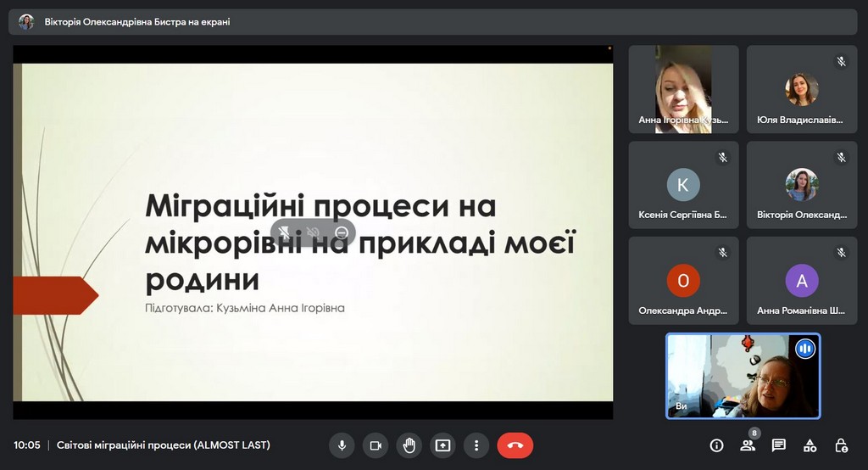Open the meeting details info icon
The height and width of the screenshot is (470, 868).
tap(716, 445)
